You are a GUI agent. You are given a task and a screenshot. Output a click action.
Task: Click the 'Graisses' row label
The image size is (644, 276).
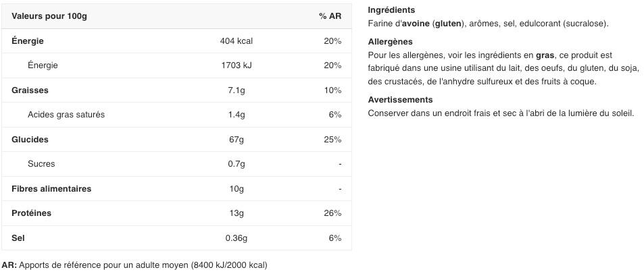[30, 90]
